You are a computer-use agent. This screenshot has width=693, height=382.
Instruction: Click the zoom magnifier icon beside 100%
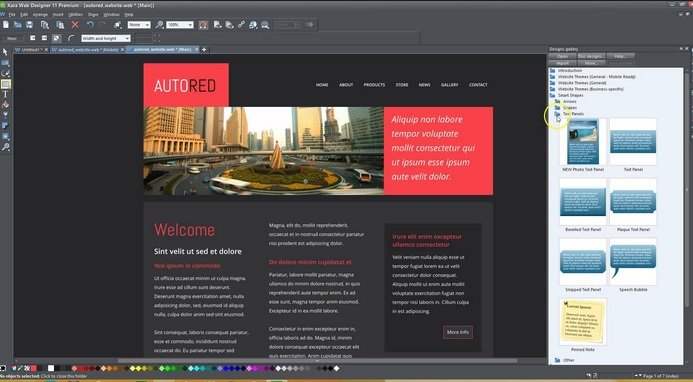(x=160, y=25)
